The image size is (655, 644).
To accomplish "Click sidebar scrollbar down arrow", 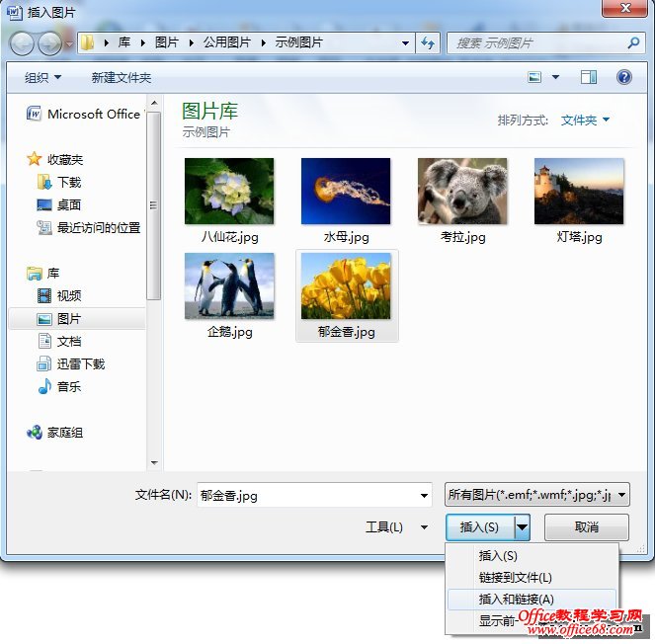I will [x=154, y=462].
